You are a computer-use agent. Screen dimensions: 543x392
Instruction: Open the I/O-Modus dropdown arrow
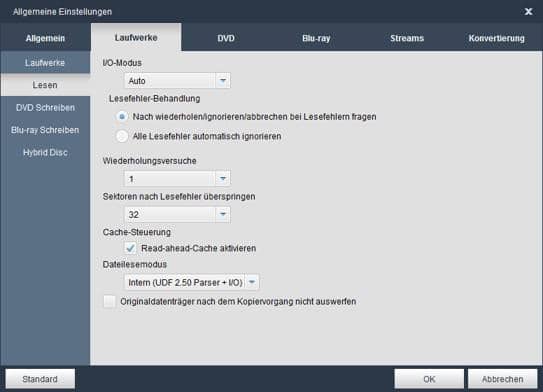point(223,81)
